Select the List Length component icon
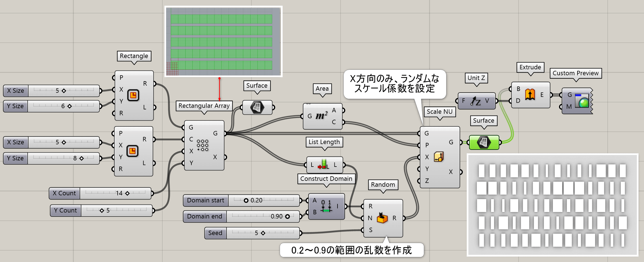The height and width of the screenshot is (262, 644). [x=323, y=165]
